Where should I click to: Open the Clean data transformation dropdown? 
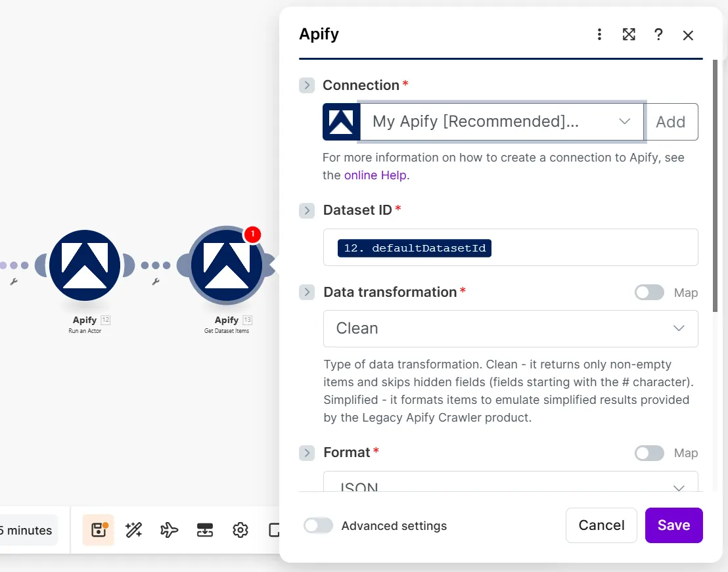pos(511,328)
